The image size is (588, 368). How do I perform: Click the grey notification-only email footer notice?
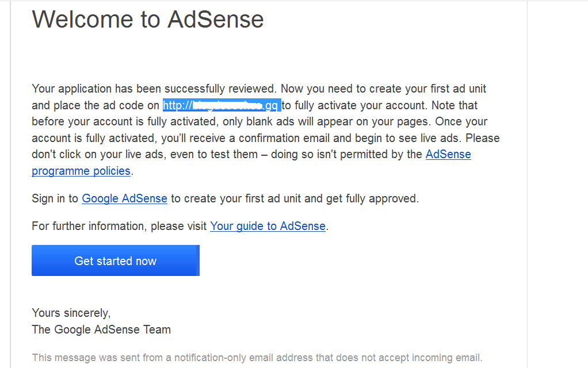click(x=257, y=358)
